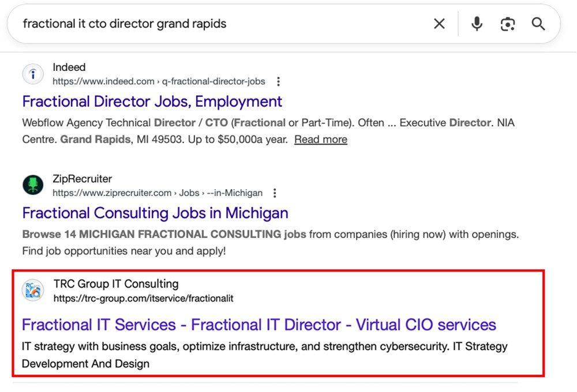Open search by image camera icon
Screen dimensions: 577x392
tap(508, 24)
